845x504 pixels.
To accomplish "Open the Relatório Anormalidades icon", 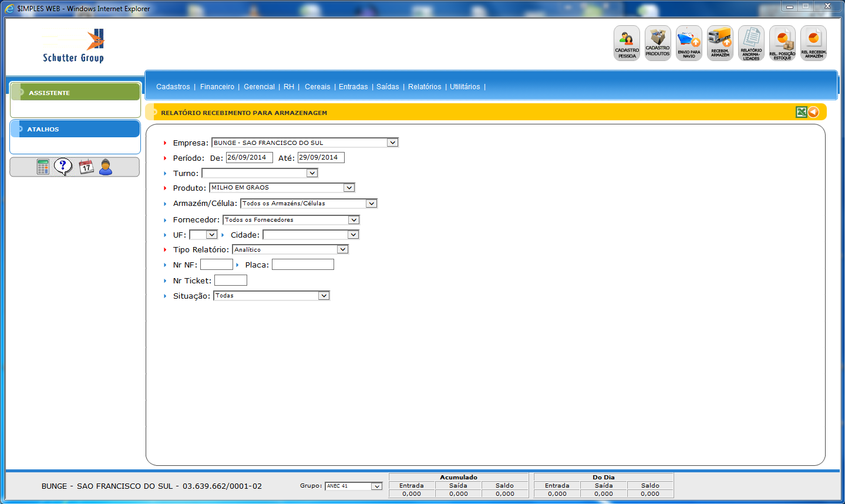I will (x=751, y=43).
